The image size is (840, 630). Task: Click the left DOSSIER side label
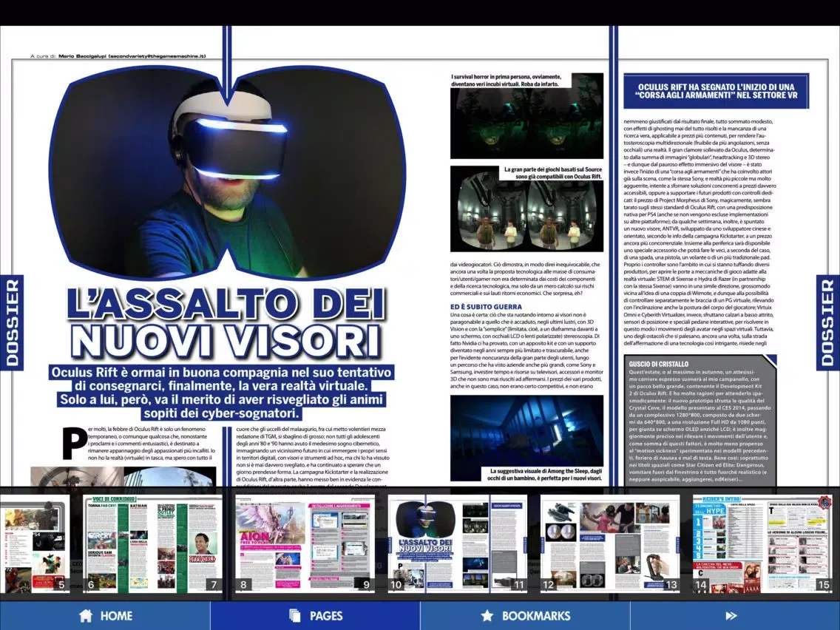coord(12,322)
